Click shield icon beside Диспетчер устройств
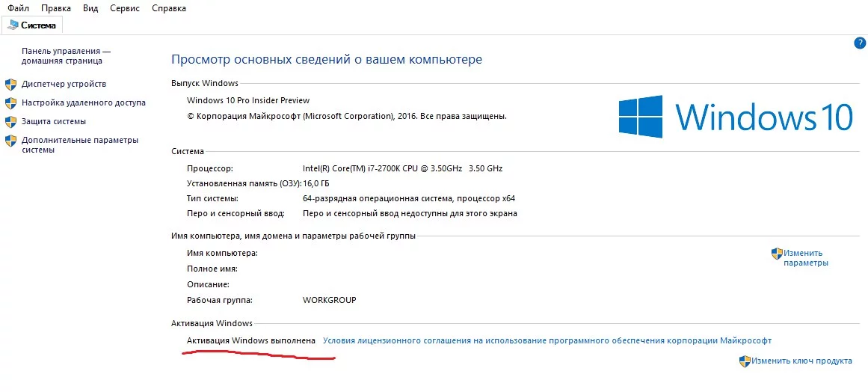Screen dimensions: 868x392 10,84
